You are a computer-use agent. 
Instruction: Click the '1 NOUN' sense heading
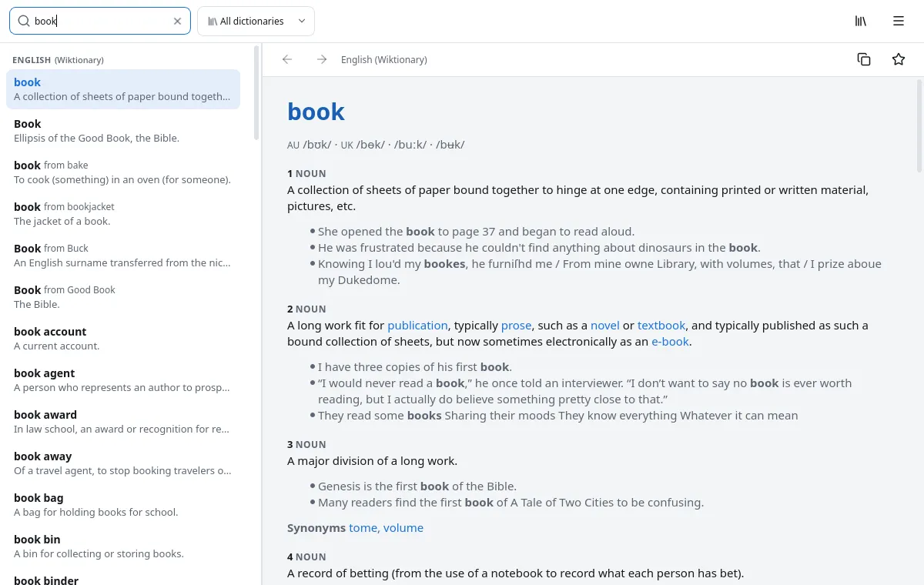click(x=306, y=174)
